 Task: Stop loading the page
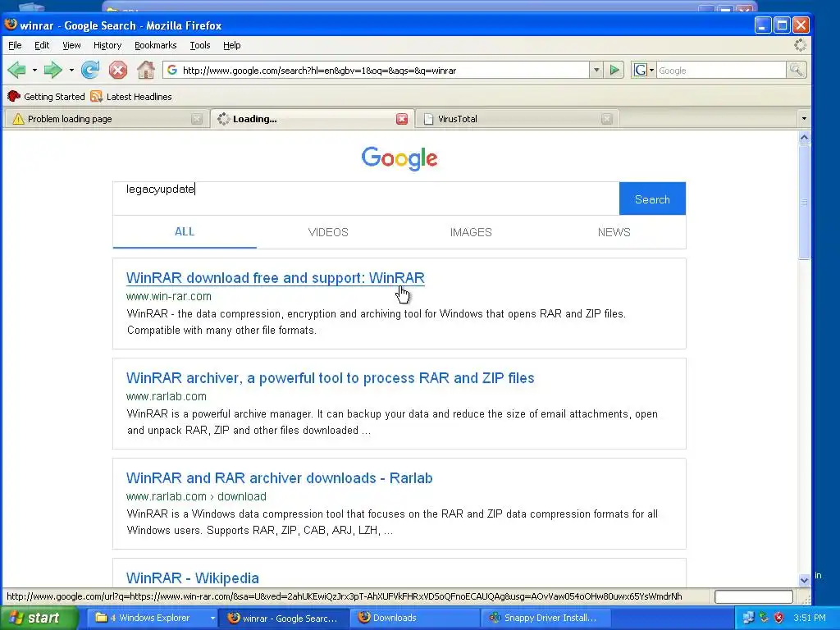pyautogui.click(x=118, y=70)
